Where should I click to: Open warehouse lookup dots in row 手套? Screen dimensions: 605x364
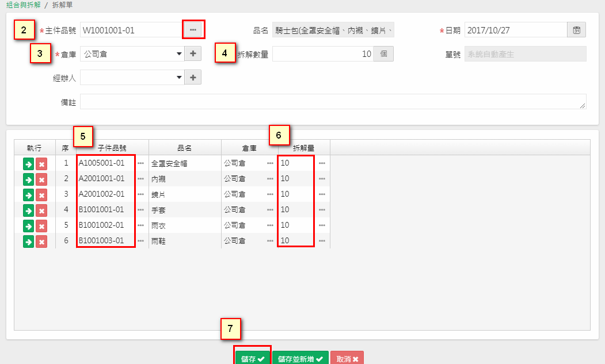270,209
